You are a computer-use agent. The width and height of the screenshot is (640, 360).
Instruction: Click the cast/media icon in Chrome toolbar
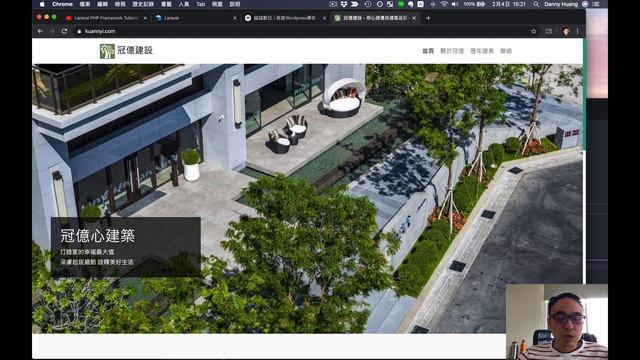[549, 31]
